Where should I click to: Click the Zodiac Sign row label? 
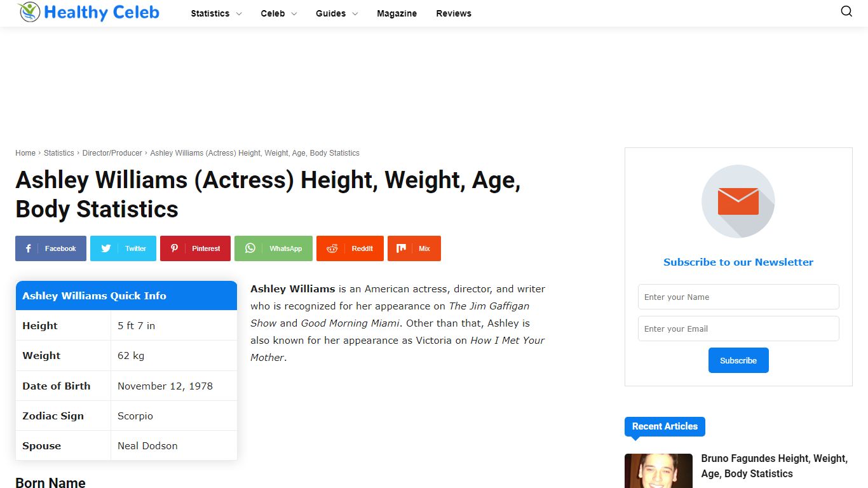click(x=53, y=416)
